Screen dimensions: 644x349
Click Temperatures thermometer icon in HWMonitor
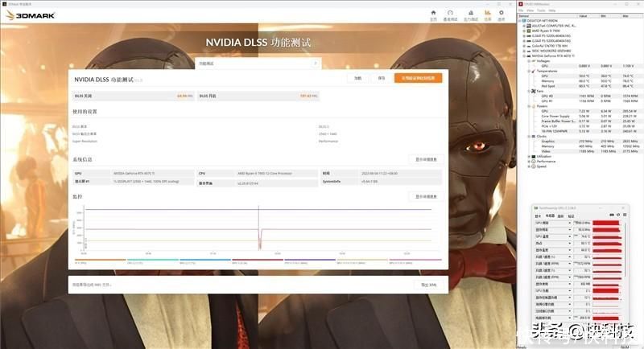pos(534,71)
